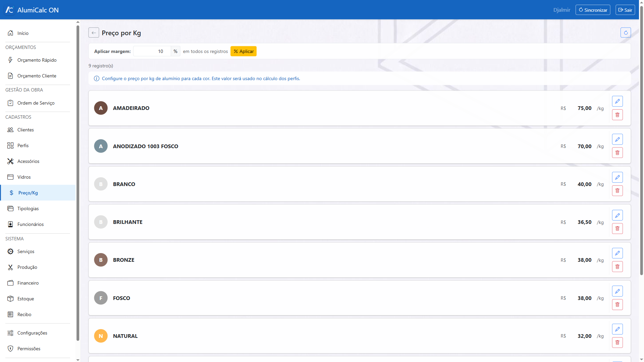Open Permissões
Viewport: 644px width, 362px height.
pos(38,349)
